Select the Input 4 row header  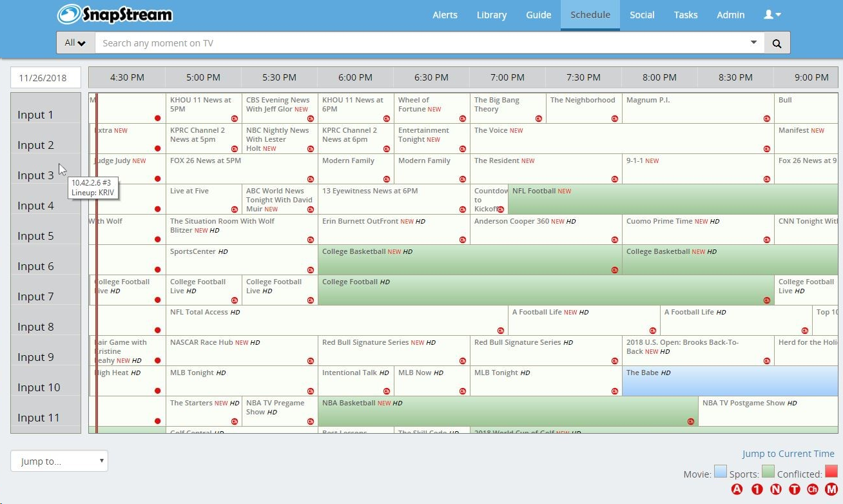(x=46, y=199)
